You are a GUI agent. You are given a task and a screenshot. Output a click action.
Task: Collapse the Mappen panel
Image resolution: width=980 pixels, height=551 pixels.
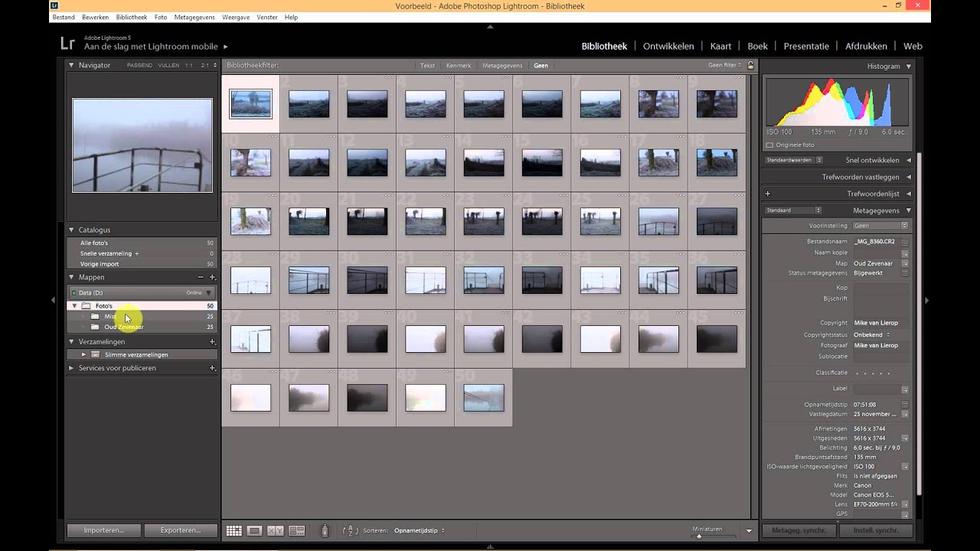[71, 277]
